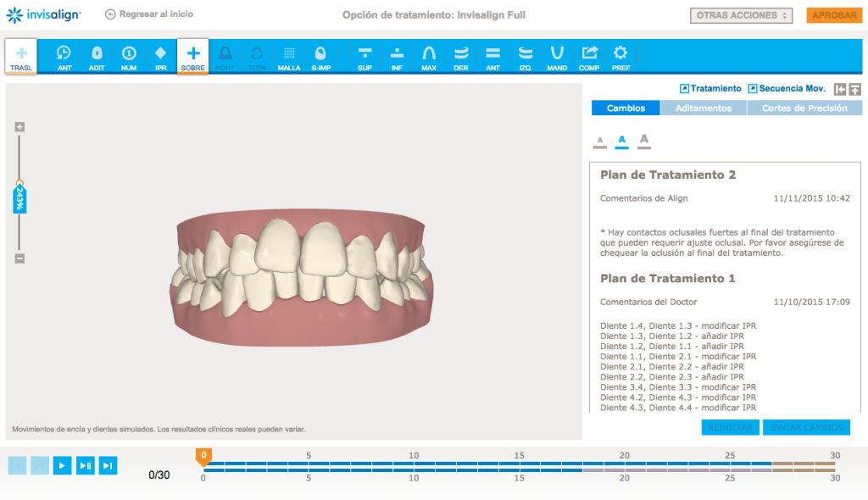Click the ENVIAR CAMBIOS button
Image resolution: width=868 pixels, height=500 pixels.
(x=806, y=427)
